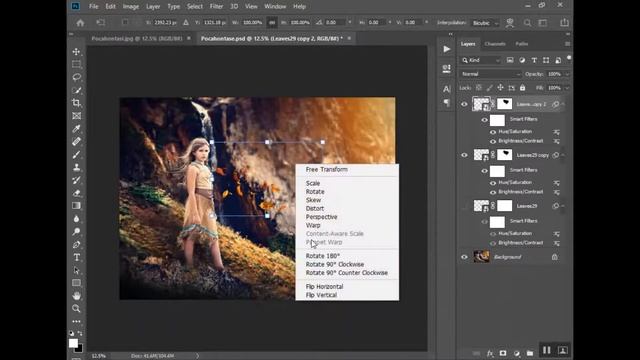
Task: Click the layer fx button at panel bottom
Action: (x=490, y=353)
